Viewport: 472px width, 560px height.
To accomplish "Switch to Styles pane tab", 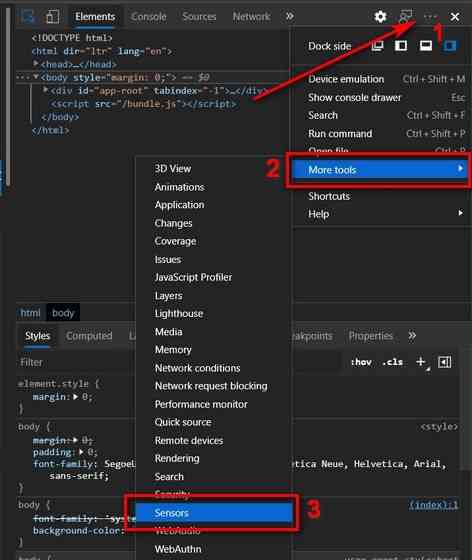I will [37, 336].
